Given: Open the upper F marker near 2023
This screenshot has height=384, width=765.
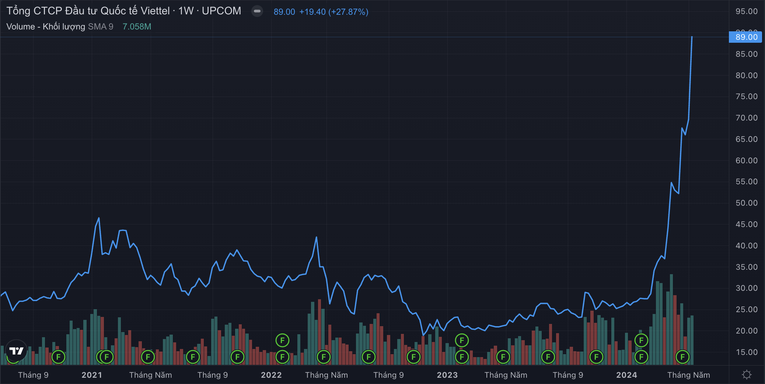Looking at the screenshot, I should [462, 340].
